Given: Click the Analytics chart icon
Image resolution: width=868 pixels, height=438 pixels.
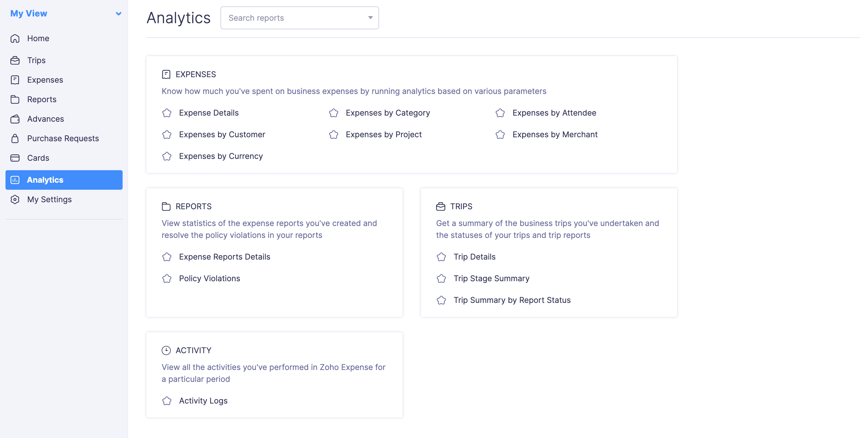Looking at the screenshot, I should pos(15,180).
